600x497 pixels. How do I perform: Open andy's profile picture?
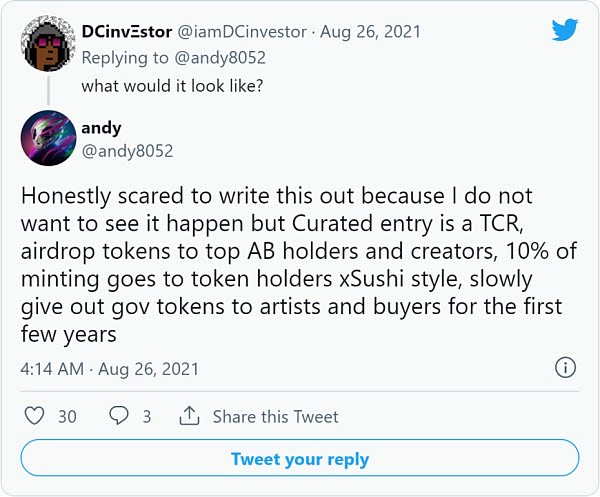(x=48, y=138)
